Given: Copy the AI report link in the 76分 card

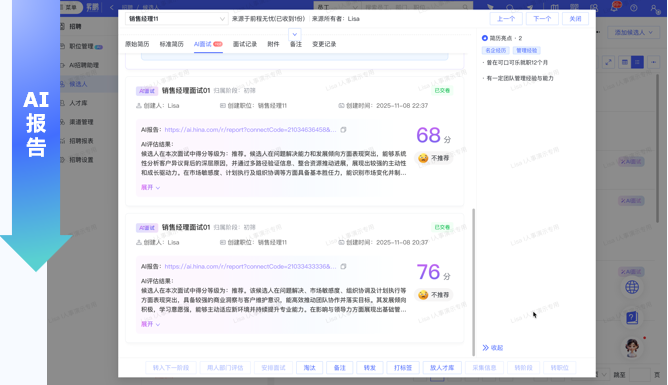Looking at the screenshot, I should coord(343,267).
